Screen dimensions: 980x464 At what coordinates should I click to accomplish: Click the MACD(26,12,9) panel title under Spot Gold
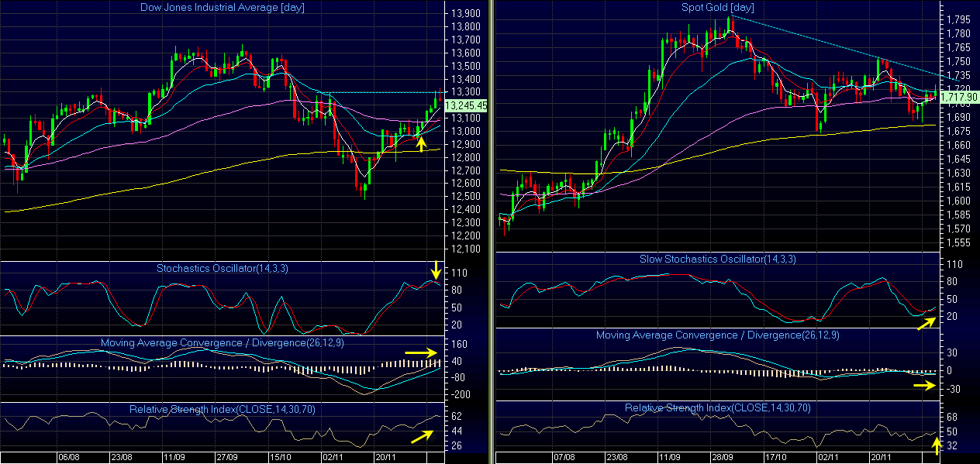[x=717, y=335]
